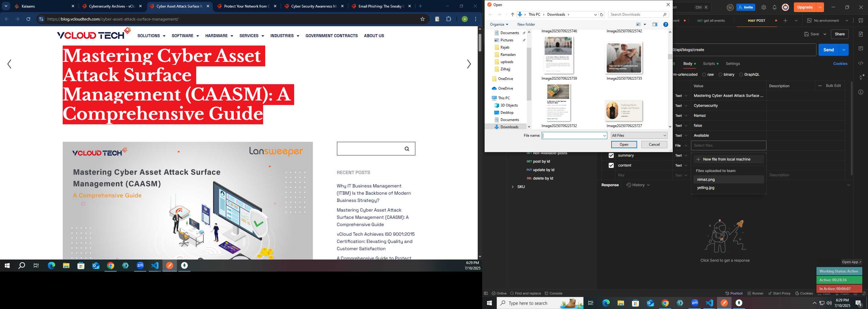Click Start Proxy in Postman status bar
The width and height of the screenshot is (868, 309).
[779, 293]
